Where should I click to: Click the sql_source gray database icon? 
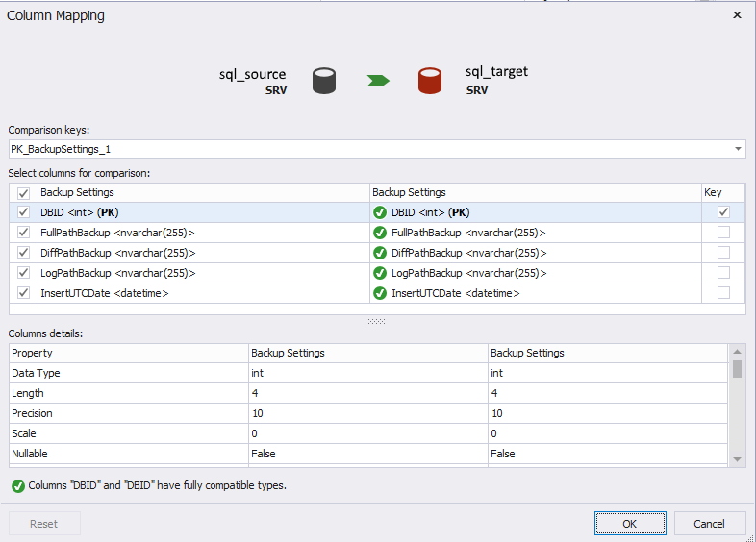coord(324,81)
